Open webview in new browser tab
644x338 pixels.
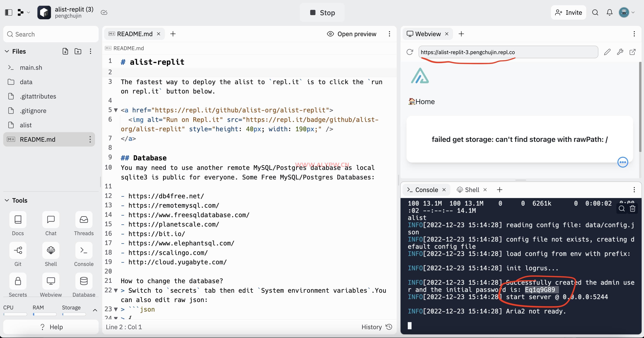[632, 52]
